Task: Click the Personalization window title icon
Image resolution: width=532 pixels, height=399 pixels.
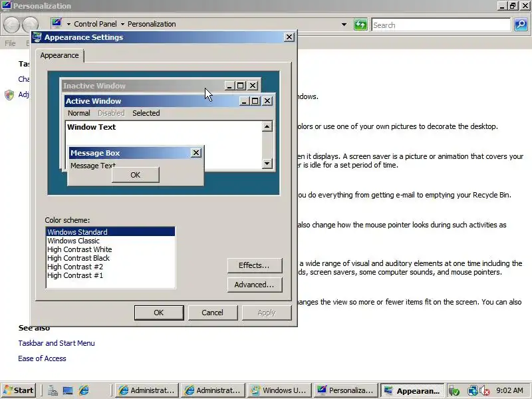Action: [x=6, y=5]
